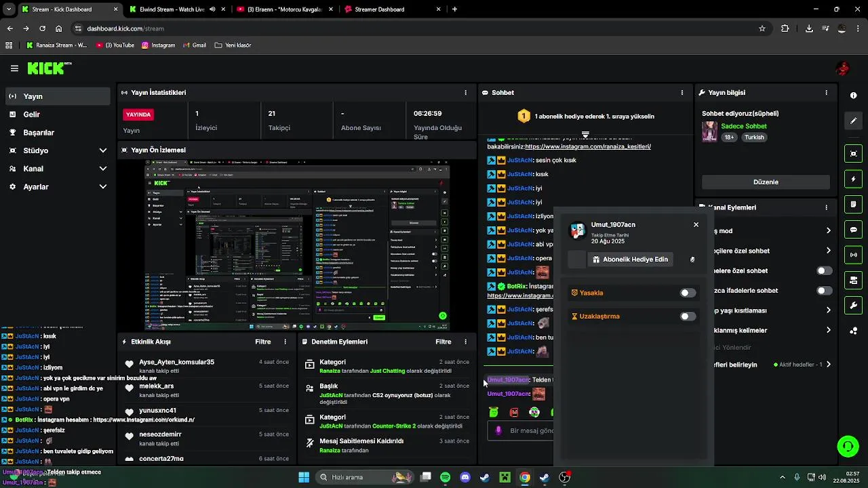This screenshot has height=488, width=868.
Task: Open the first 'özel sohbet' row chevron
Action: click(x=828, y=251)
